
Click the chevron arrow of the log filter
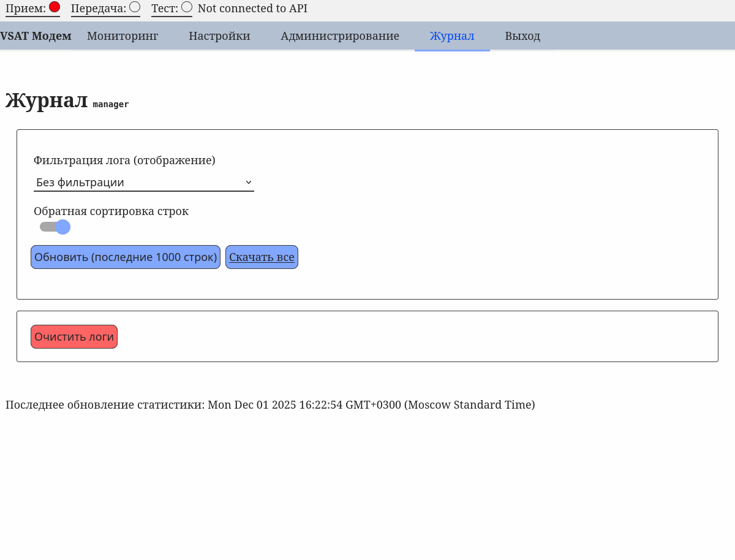[248, 183]
